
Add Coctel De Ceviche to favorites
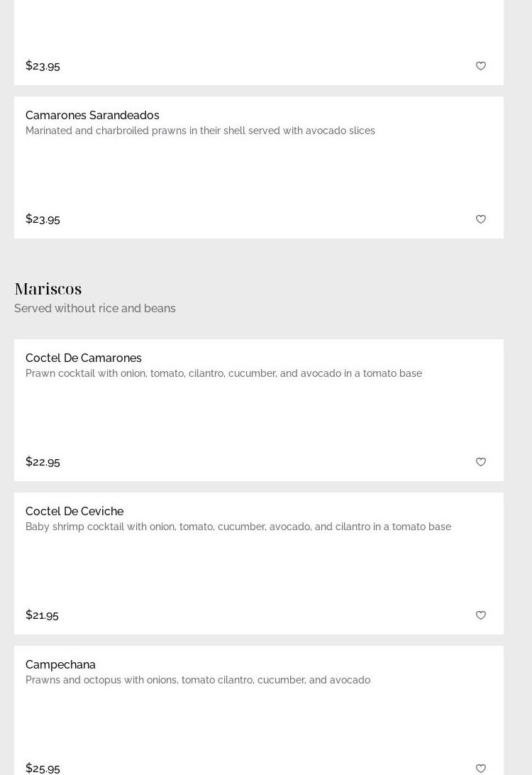pyautogui.click(x=481, y=615)
